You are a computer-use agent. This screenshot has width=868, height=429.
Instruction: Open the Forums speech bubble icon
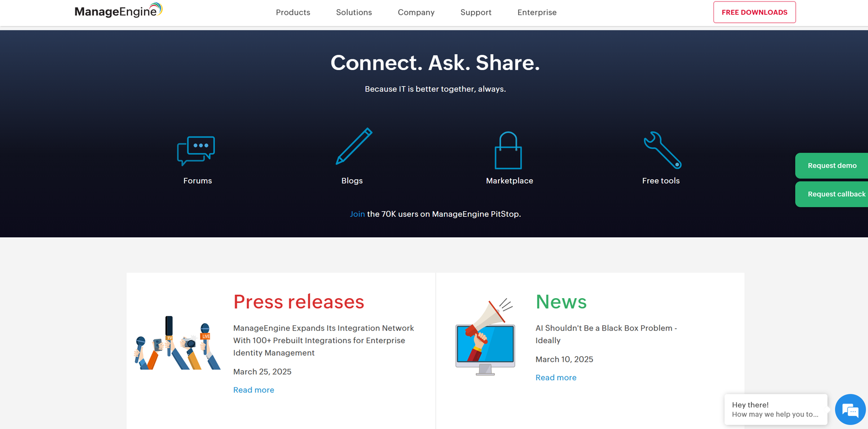click(x=196, y=150)
